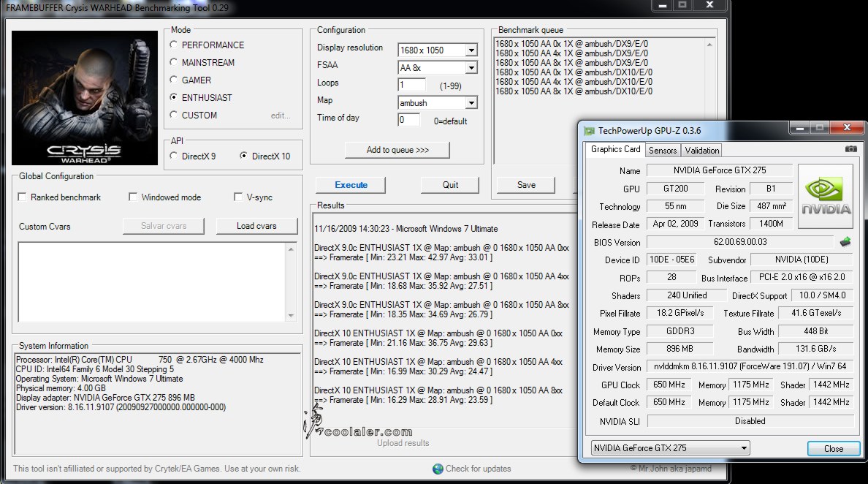Click the Memory Type value GDDR3
Viewport: 868px width, 484px height.
[679, 331]
